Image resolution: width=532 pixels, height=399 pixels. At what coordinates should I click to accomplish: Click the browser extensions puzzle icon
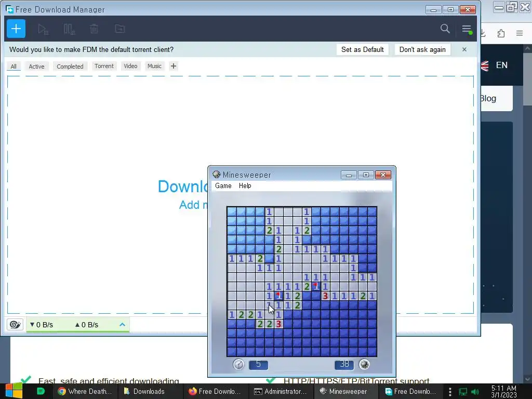pos(501,33)
